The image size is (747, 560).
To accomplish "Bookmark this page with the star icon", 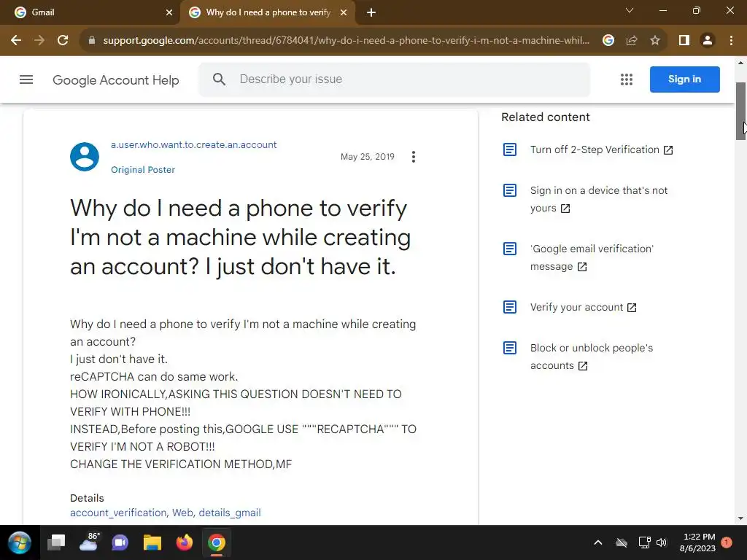I will point(655,41).
